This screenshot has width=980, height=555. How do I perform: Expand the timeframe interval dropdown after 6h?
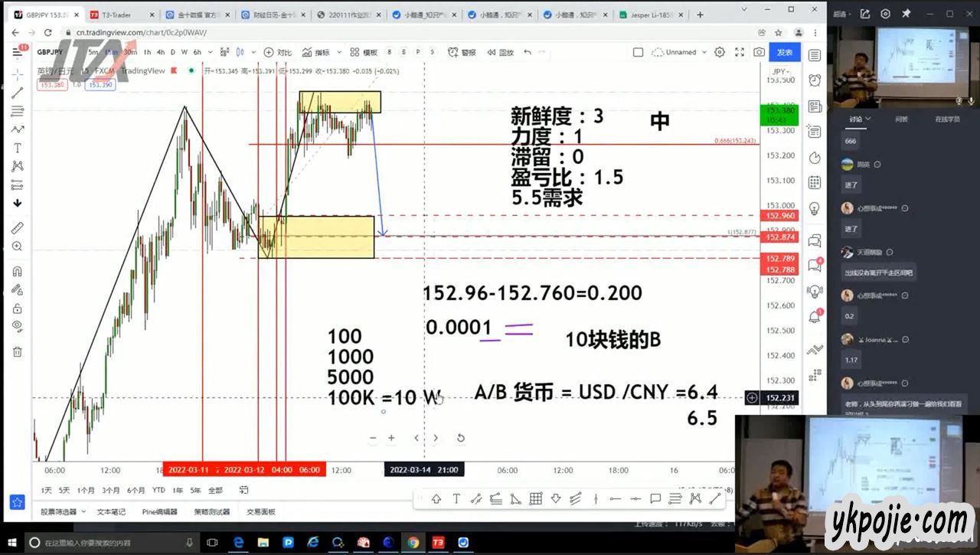click(x=209, y=52)
